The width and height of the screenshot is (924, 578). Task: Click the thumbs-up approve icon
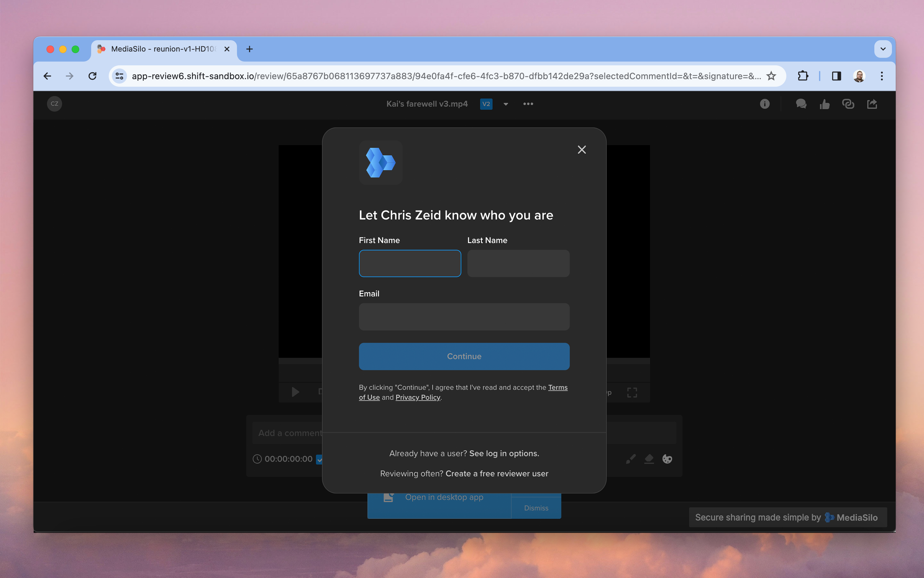(825, 104)
